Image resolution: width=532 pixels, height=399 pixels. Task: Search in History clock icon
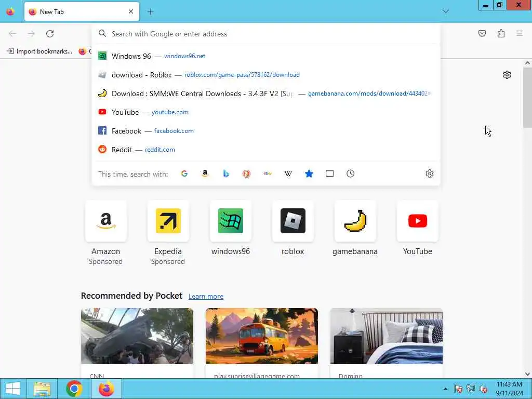click(x=351, y=174)
